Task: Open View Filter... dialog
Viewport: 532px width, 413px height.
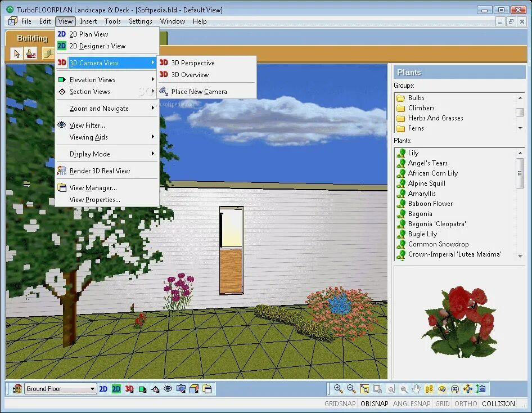Action: (107, 125)
